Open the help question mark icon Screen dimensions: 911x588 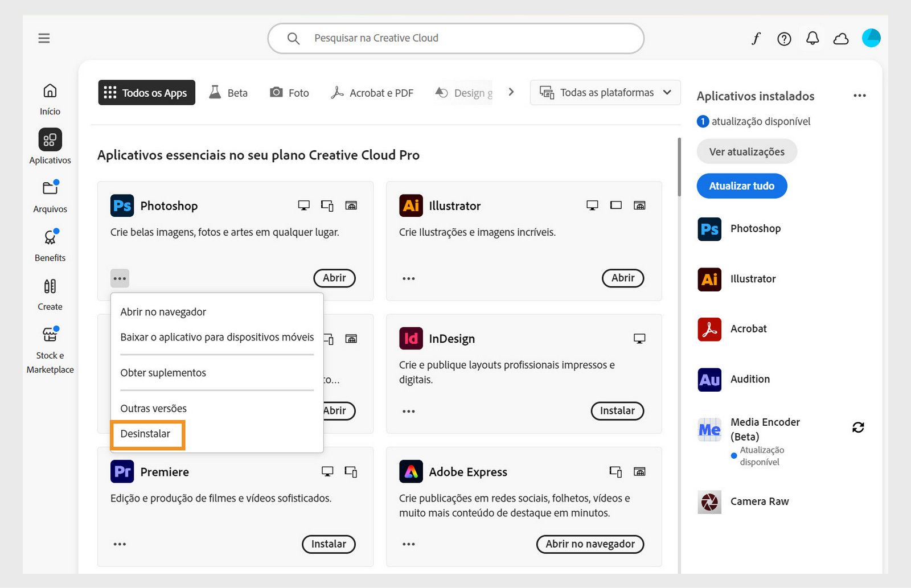pyautogui.click(x=784, y=39)
